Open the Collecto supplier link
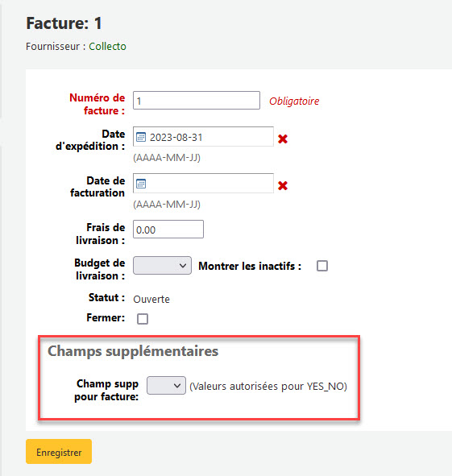452x476 pixels. point(107,47)
